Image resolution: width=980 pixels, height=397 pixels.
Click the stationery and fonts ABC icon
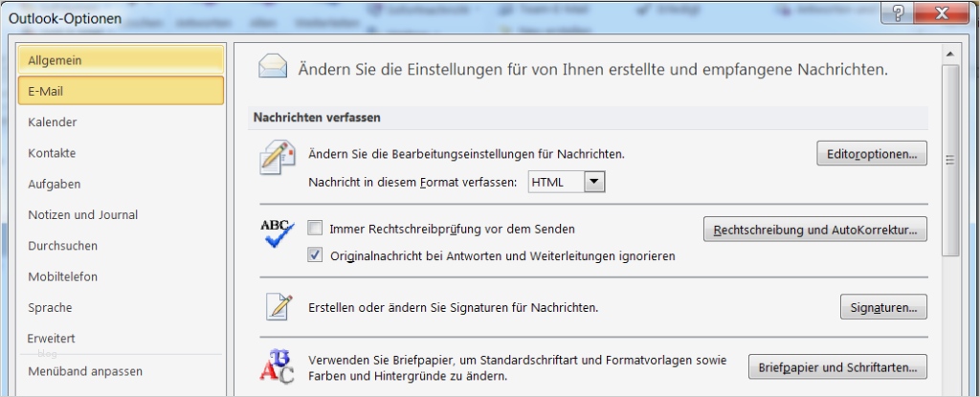pos(276,366)
